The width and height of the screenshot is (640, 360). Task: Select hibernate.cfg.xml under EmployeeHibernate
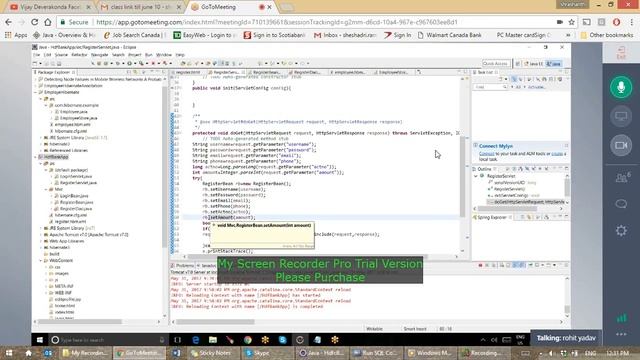[71, 131]
